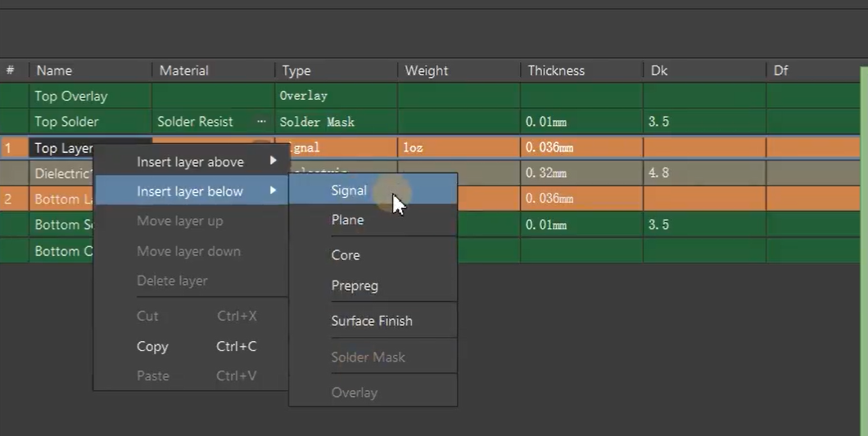868x436 pixels.
Task: Expand Insert layer below submenu arrow
Action: 274,191
